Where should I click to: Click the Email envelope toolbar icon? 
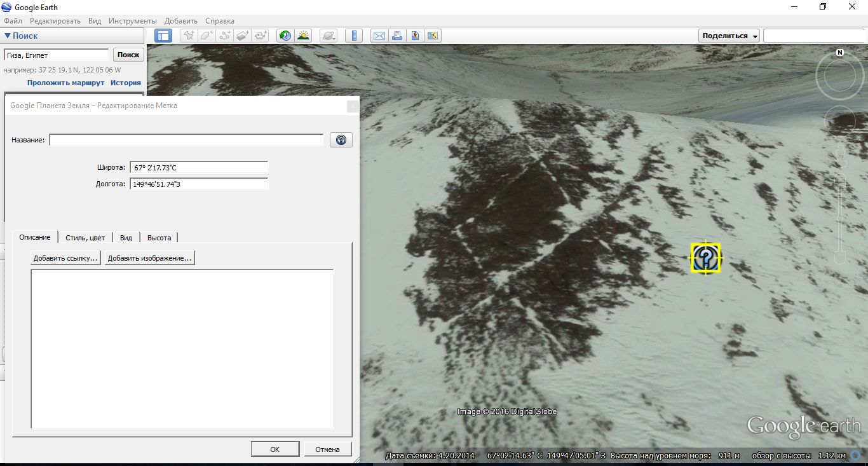[x=379, y=36]
